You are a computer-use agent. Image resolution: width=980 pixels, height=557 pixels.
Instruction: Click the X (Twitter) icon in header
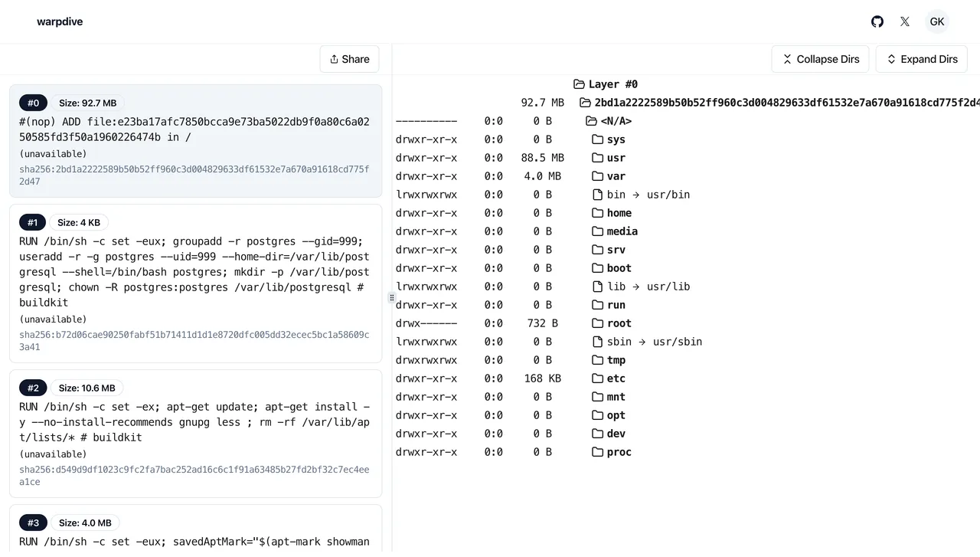coord(905,21)
